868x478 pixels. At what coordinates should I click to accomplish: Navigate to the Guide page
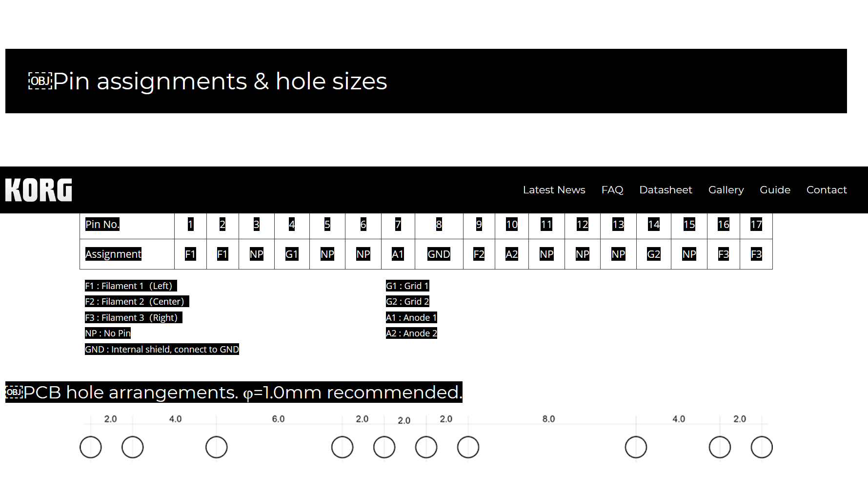[775, 190]
